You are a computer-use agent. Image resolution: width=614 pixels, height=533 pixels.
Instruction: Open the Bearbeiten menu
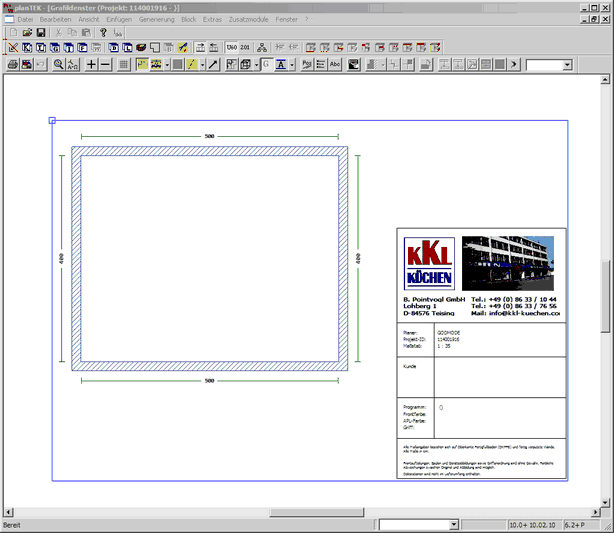pyautogui.click(x=56, y=19)
